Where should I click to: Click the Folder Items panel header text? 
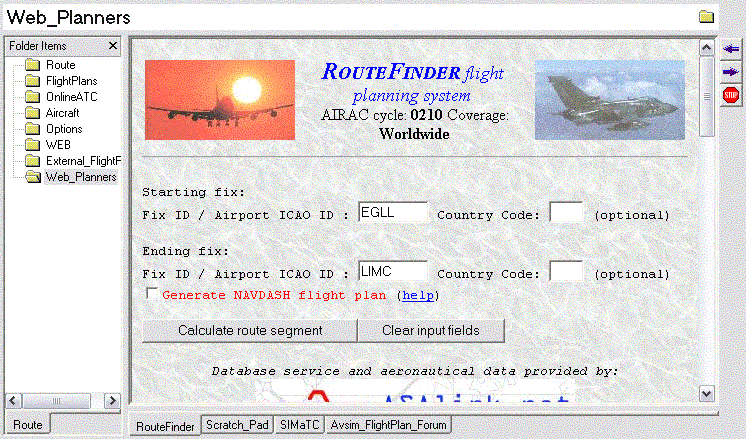(38, 46)
